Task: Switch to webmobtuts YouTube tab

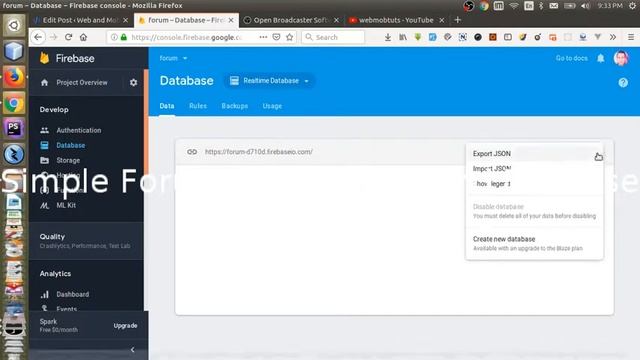Action: click(x=396, y=20)
